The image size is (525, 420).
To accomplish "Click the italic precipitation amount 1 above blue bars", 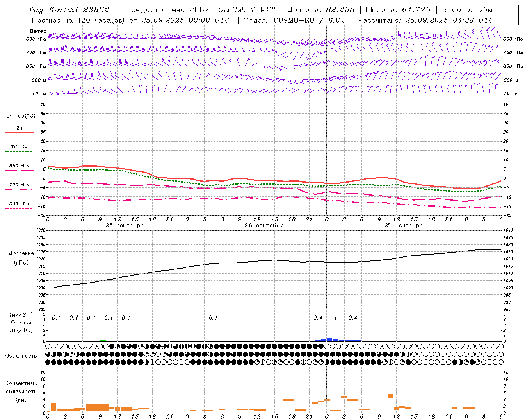I will pos(335,317).
